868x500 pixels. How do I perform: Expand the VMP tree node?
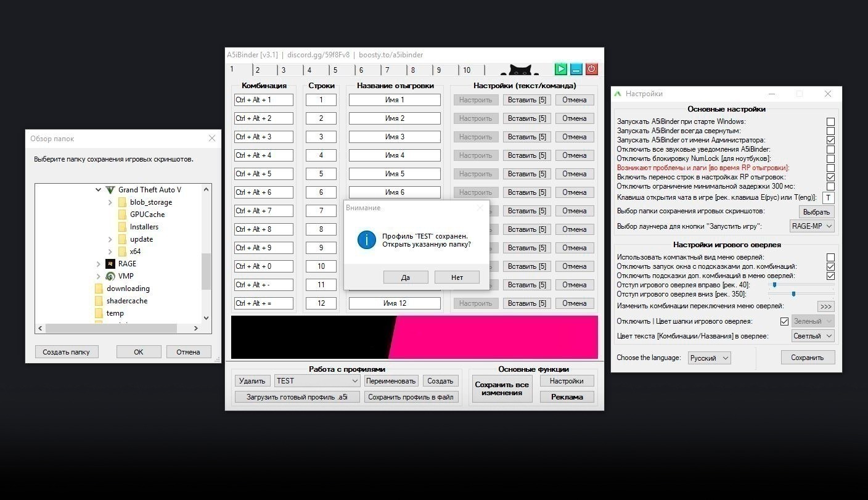(98, 276)
